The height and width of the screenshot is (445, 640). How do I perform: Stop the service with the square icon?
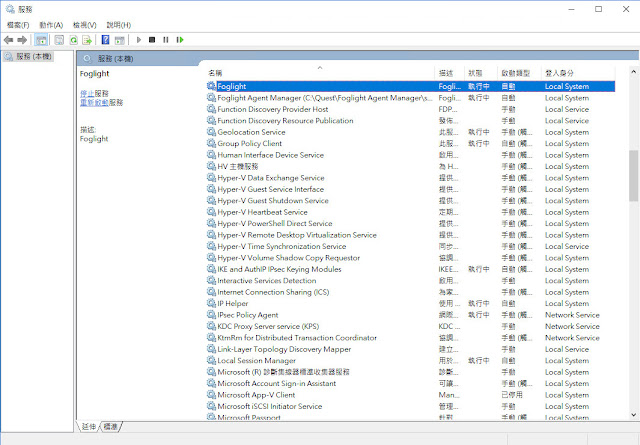point(152,40)
